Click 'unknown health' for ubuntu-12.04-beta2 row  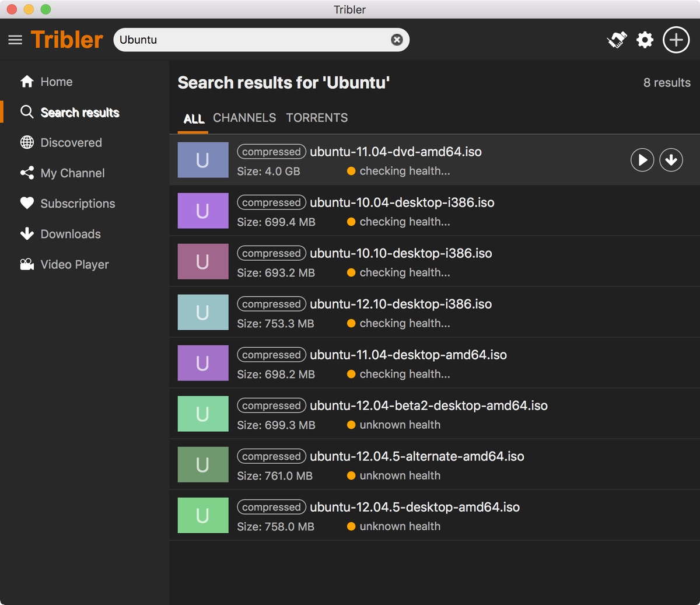(400, 425)
